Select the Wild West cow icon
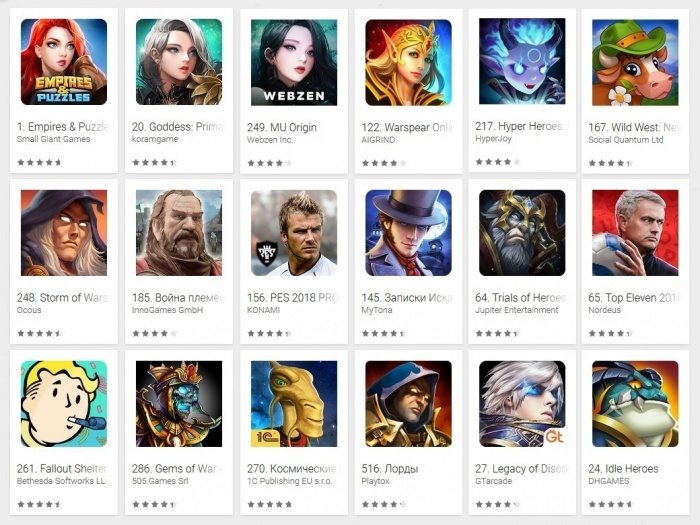This screenshot has width=700, height=525. click(x=635, y=62)
